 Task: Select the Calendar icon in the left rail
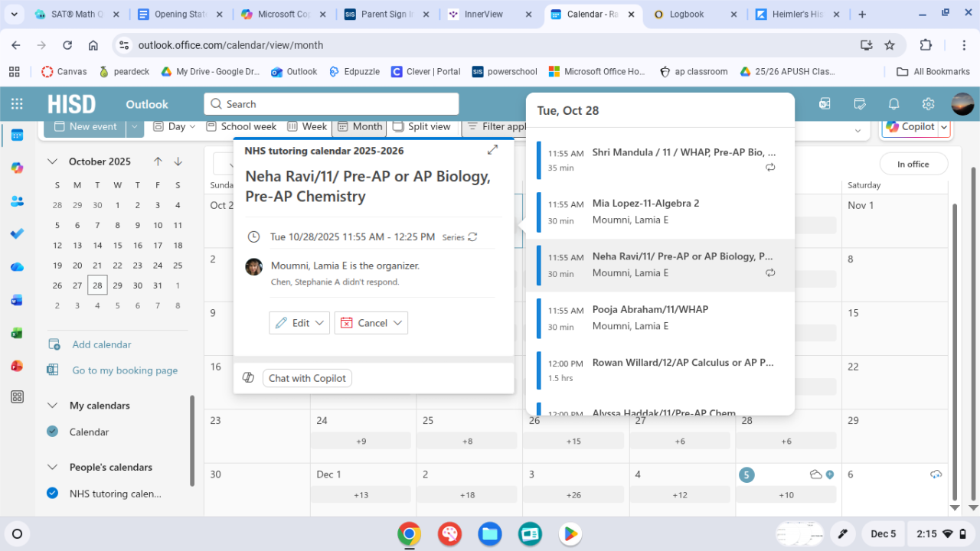pos(17,135)
